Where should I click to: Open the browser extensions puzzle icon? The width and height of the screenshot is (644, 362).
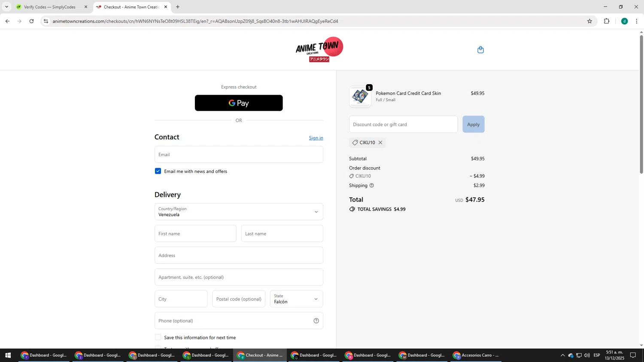[x=607, y=21]
